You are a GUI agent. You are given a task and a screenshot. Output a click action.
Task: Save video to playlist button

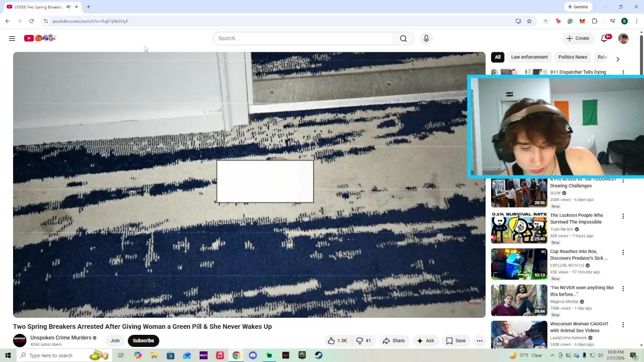click(456, 341)
